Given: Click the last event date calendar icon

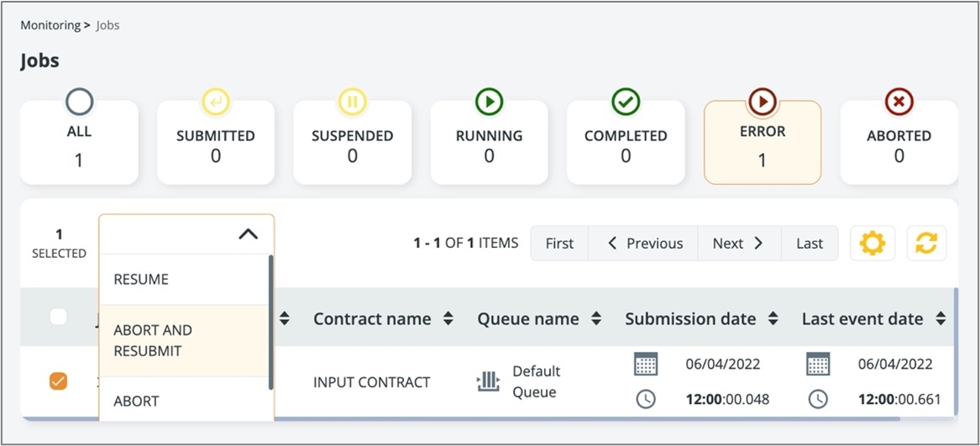Looking at the screenshot, I should point(818,365).
